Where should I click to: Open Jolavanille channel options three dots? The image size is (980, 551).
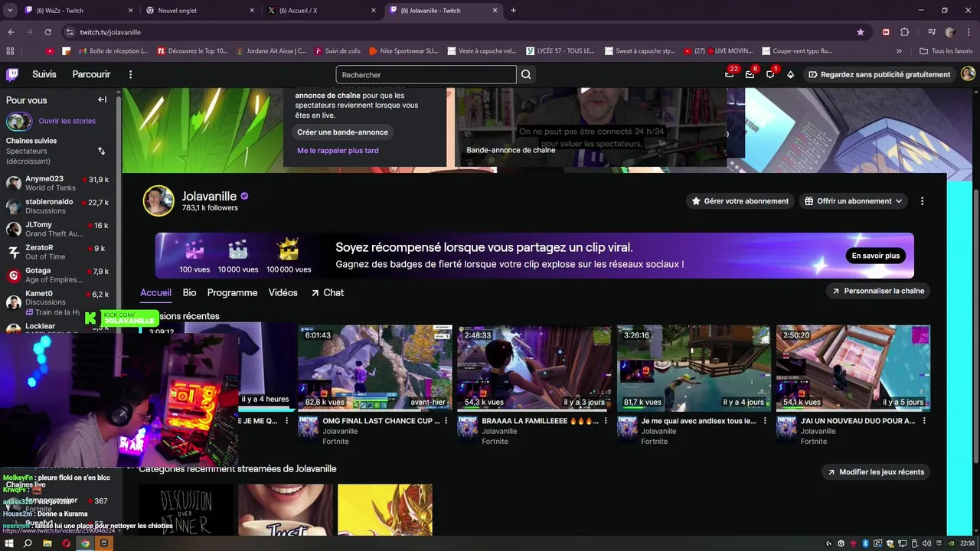[922, 201]
